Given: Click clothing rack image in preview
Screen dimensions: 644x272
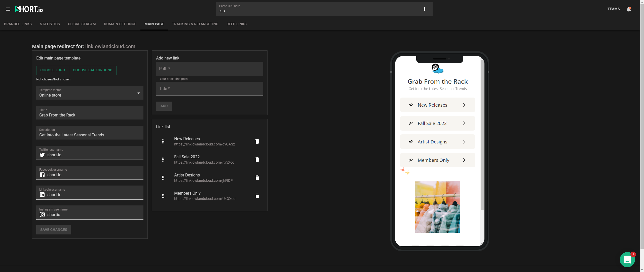Looking at the screenshot, I should [x=437, y=207].
